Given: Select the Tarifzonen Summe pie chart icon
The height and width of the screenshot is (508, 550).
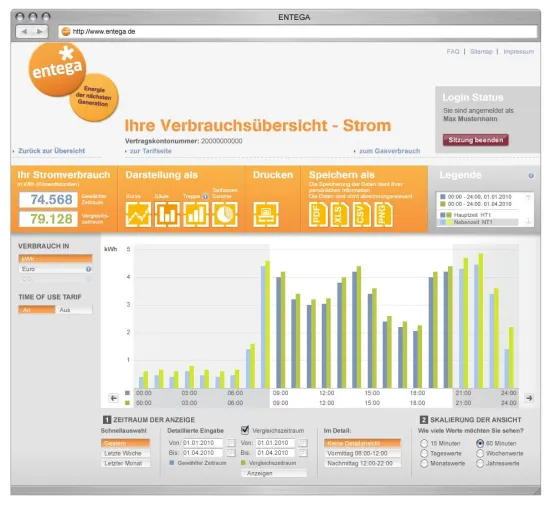Looking at the screenshot, I should [x=224, y=214].
